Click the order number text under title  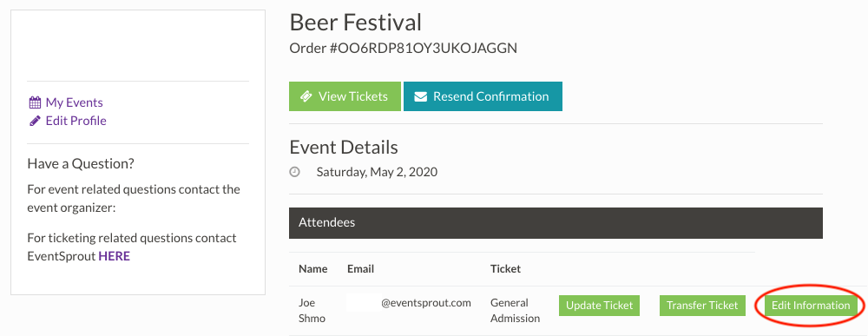click(x=403, y=48)
